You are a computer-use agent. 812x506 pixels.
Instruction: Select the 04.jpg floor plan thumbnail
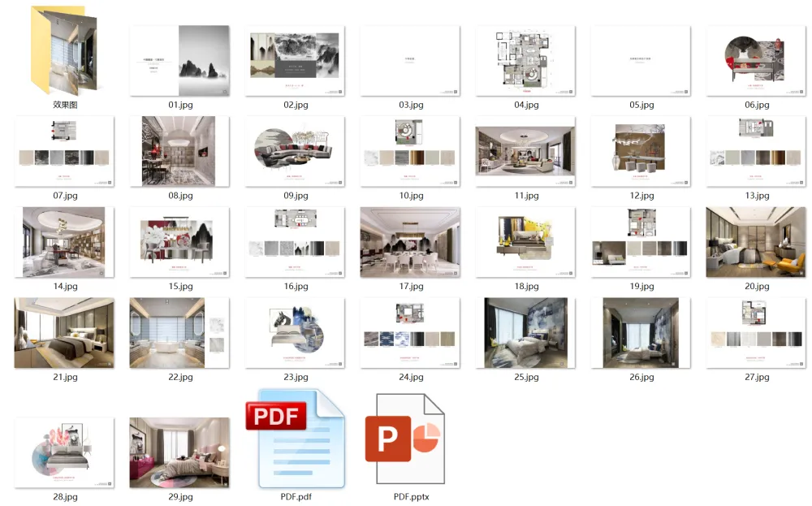coord(525,61)
